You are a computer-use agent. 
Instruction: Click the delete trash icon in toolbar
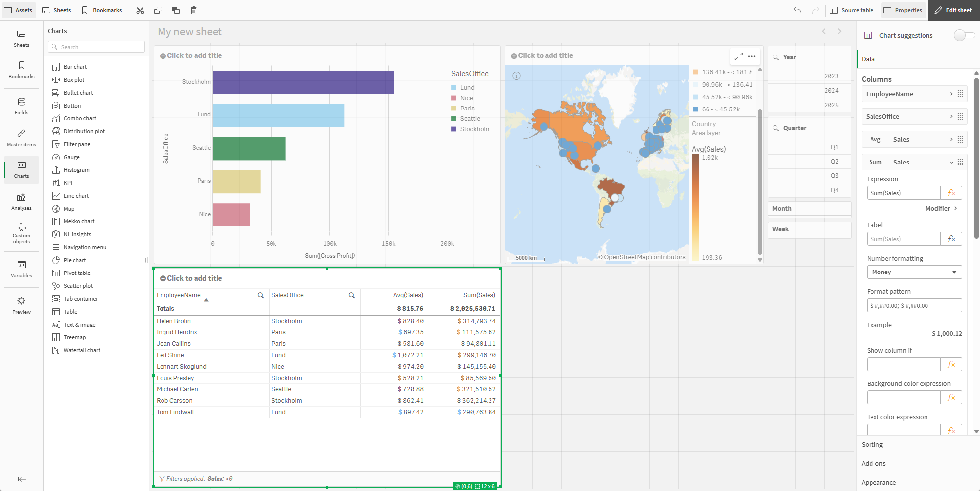coord(194,10)
